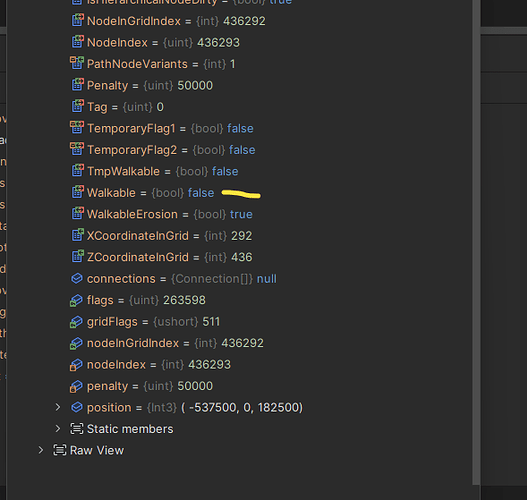527x500 pixels.
Task: Click the locked field icon beside nodeIndex
Action: click(x=76, y=365)
